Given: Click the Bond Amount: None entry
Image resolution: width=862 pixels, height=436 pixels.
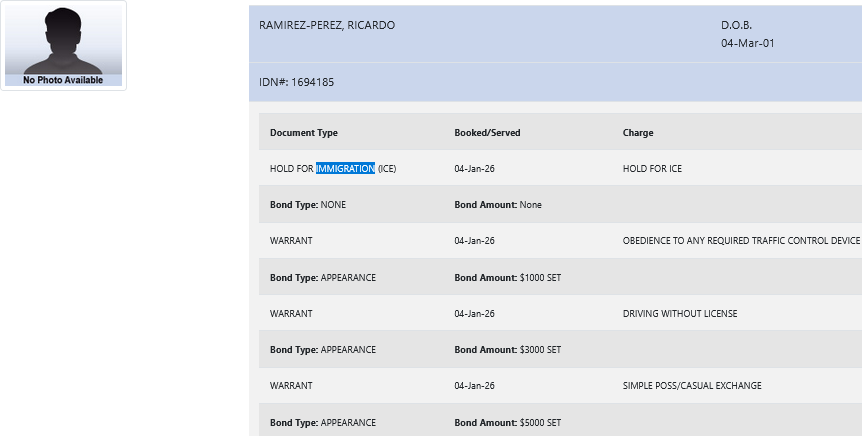Looking at the screenshot, I should [497, 205].
